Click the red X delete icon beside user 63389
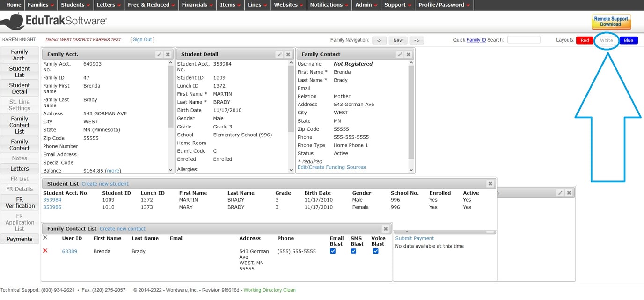The height and width of the screenshot is (300, 644). [x=45, y=251]
